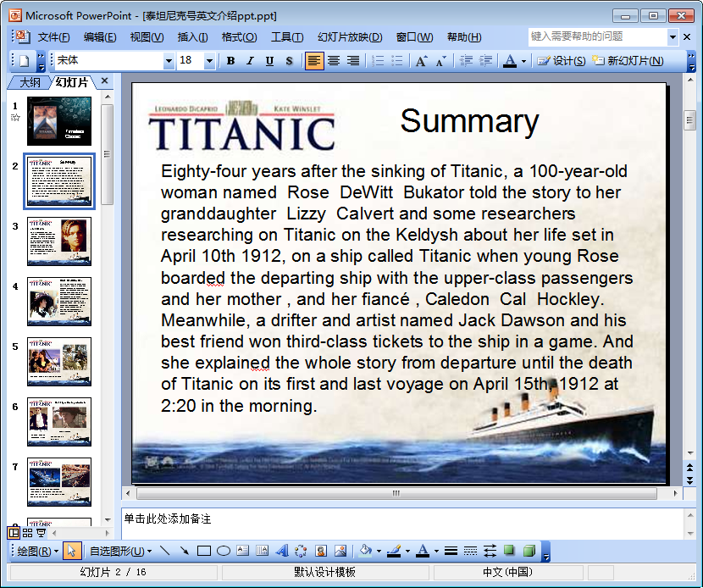Select the Arrow drawing tool
Screen dimensions: 703x588
[185, 551]
